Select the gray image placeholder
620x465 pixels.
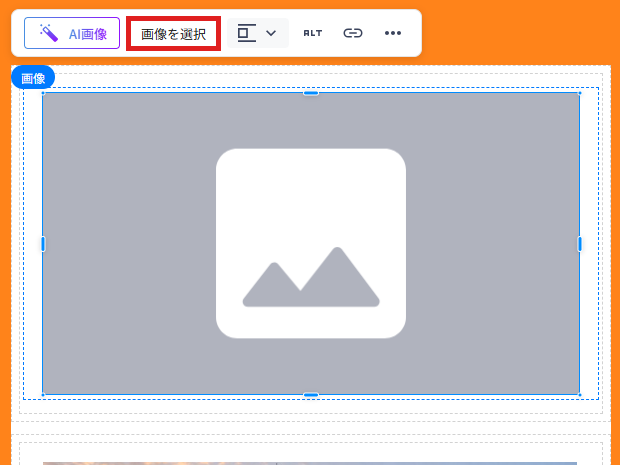[x=311, y=244]
